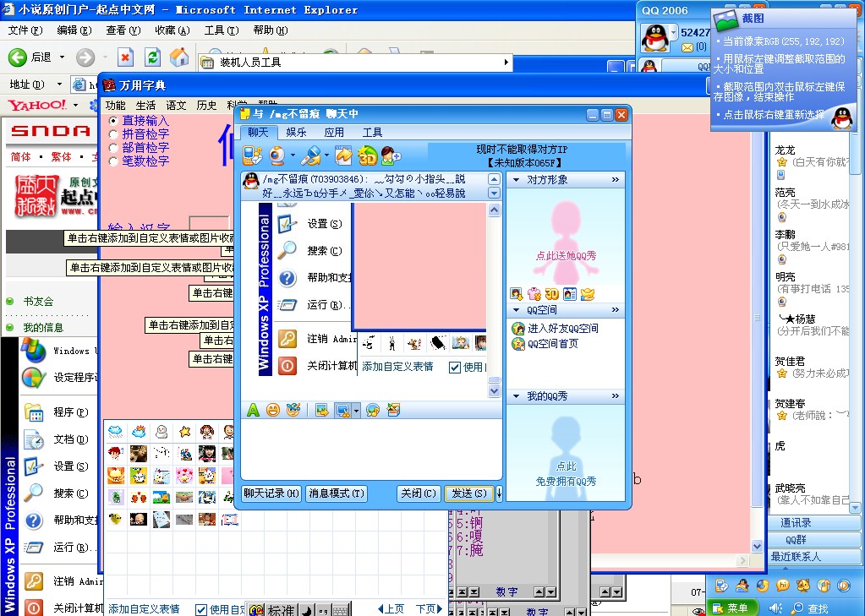
Task: Click the 通讯录 button in QQ panel
Action: [813, 522]
